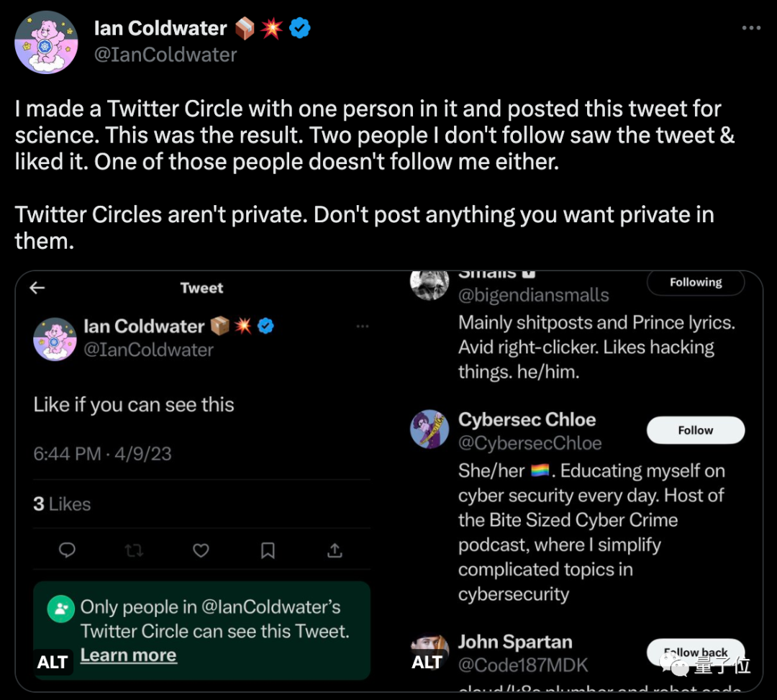Show the right image ALT description
This screenshot has width=777, height=700.
coord(427,662)
